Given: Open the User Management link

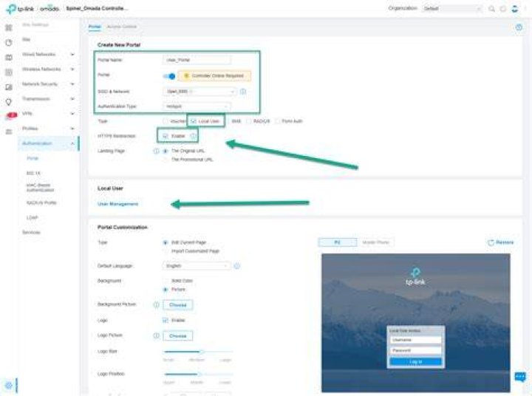Looking at the screenshot, I should [x=117, y=204].
